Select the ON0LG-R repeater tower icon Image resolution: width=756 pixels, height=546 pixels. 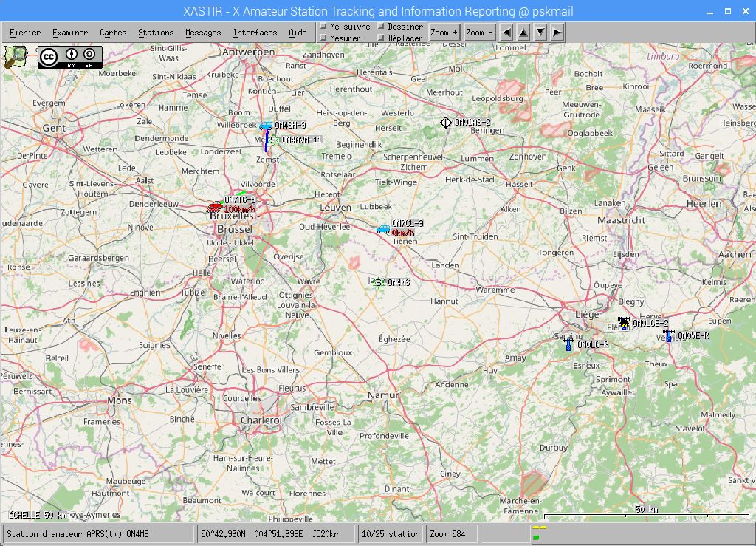coord(568,344)
